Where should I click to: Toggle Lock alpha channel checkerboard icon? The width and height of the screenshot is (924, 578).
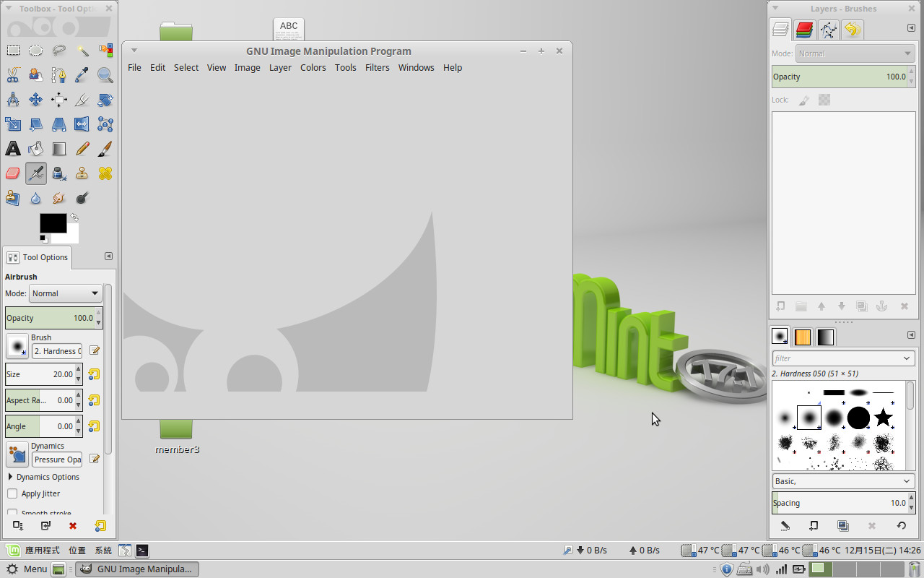click(x=824, y=100)
